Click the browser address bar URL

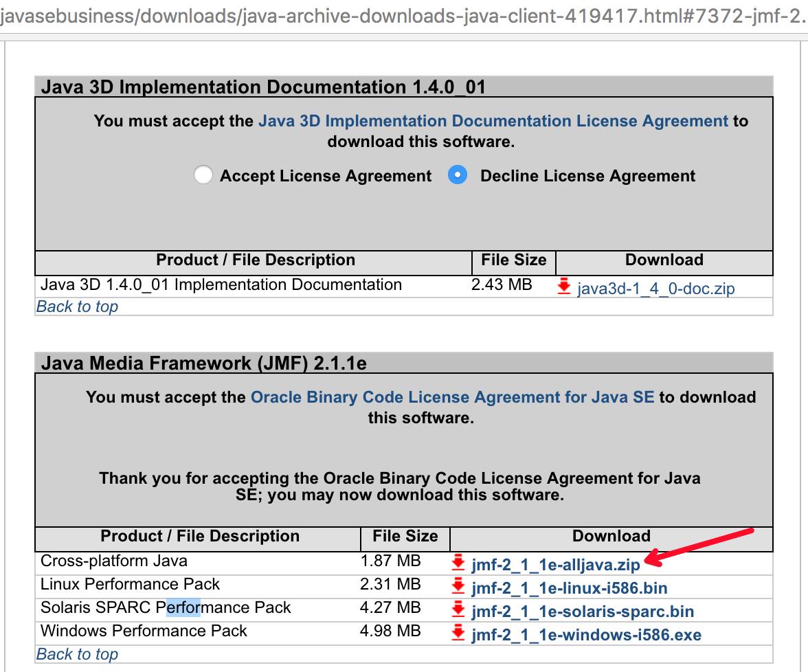pos(404,16)
